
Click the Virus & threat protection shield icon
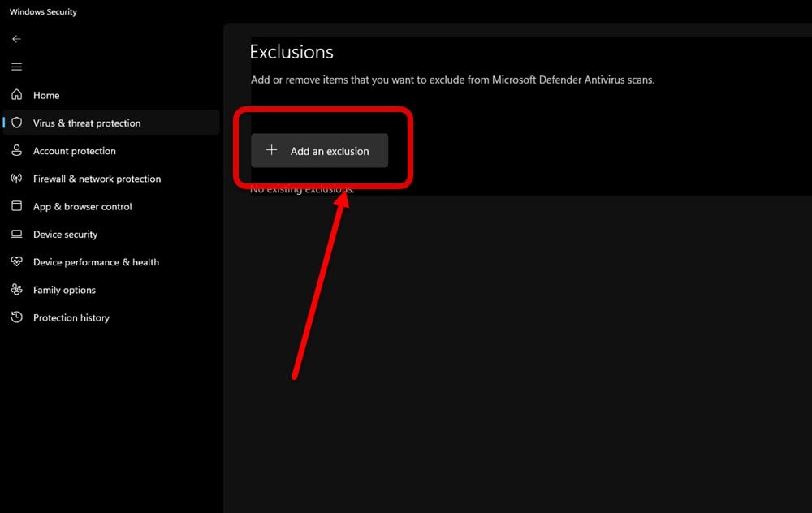pyautogui.click(x=16, y=123)
